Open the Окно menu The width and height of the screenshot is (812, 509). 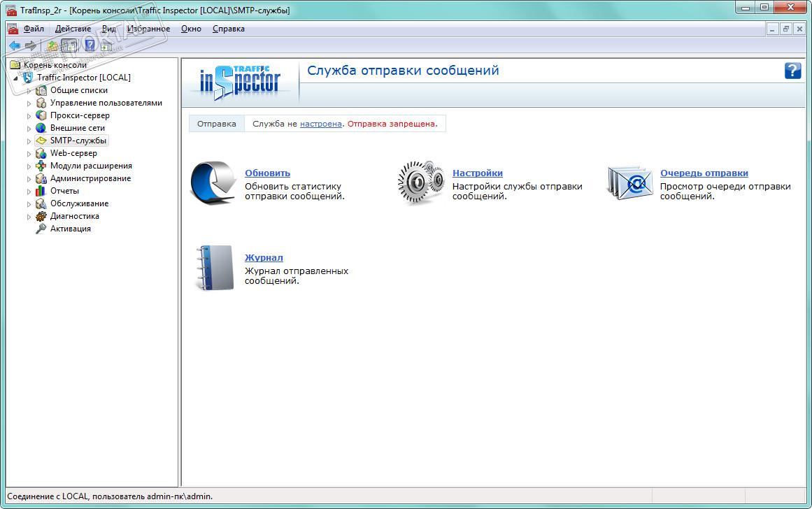pyautogui.click(x=191, y=29)
